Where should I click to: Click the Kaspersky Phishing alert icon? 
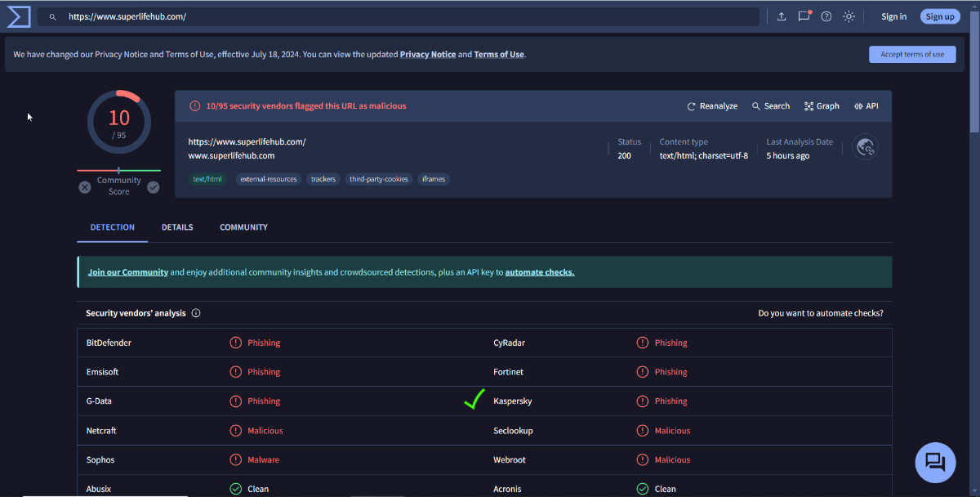[643, 401]
